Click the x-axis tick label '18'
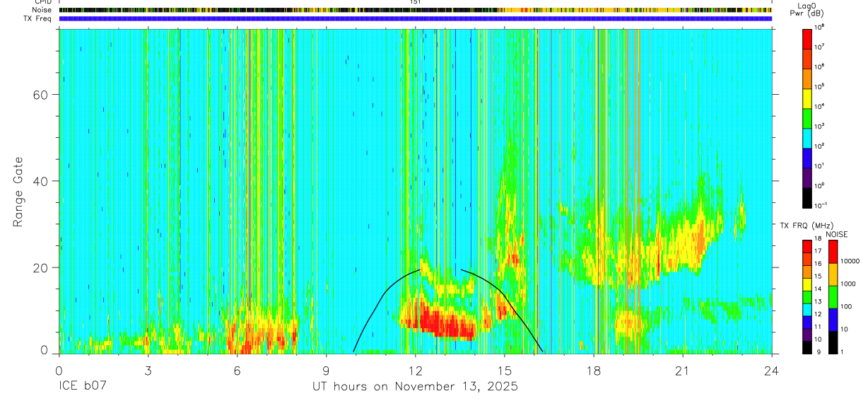The height and width of the screenshot is (401, 868). pyautogui.click(x=594, y=371)
